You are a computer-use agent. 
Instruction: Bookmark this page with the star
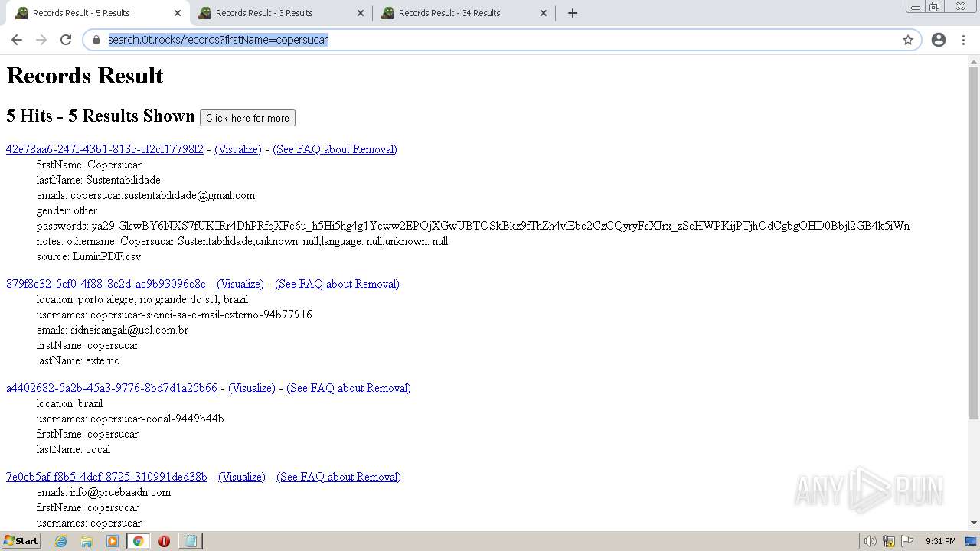point(908,40)
